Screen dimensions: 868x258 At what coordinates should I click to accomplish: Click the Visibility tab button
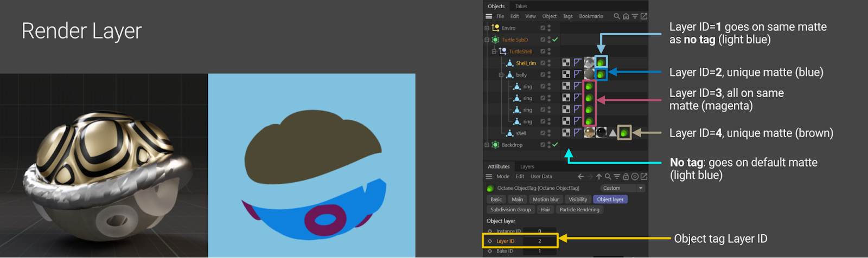(x=578, y=199)
